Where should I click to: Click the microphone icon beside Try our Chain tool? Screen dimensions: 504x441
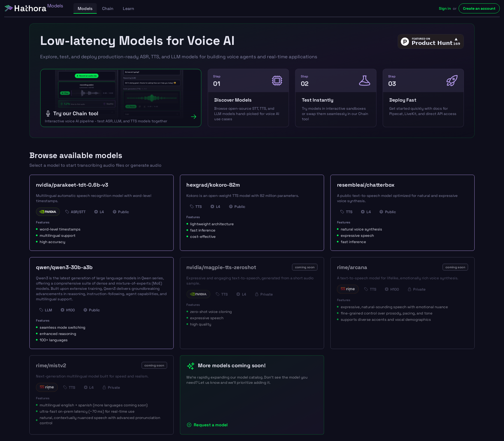(48, 114)
